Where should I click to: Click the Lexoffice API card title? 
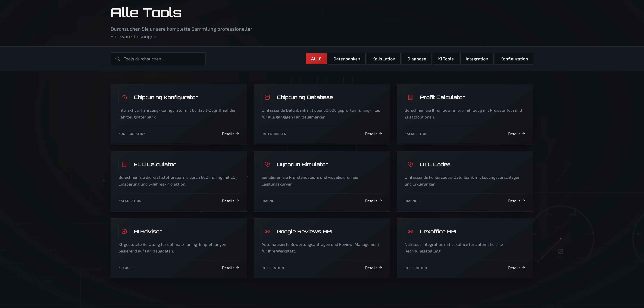(x=438, y=231)
